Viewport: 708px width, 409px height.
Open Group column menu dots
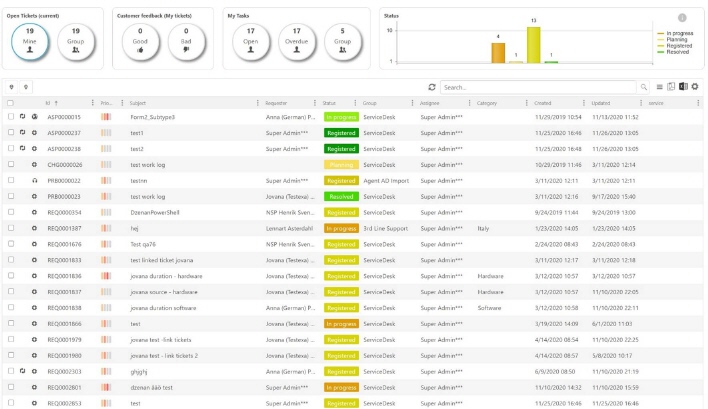[x=412, y=103]
